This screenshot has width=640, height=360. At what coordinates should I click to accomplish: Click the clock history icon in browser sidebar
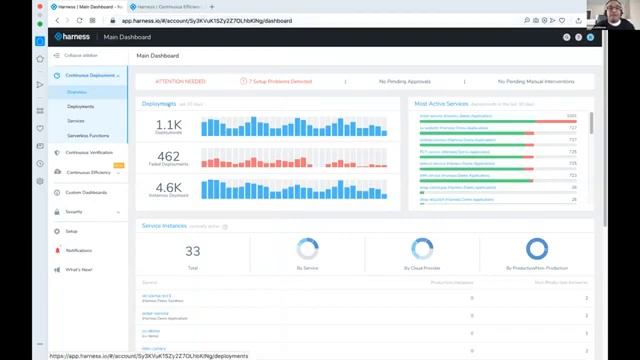click(40, 164)
